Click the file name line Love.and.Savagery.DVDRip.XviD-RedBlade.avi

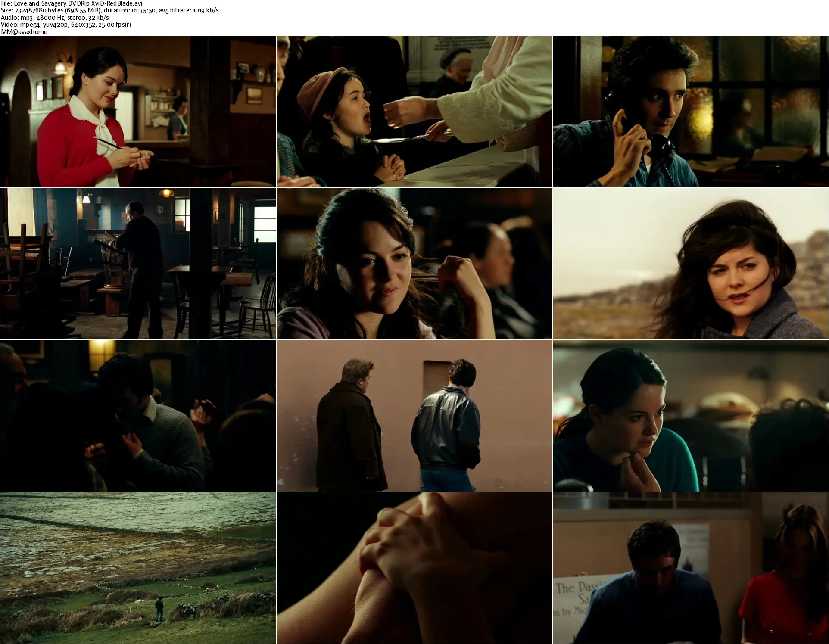point(72,3)
